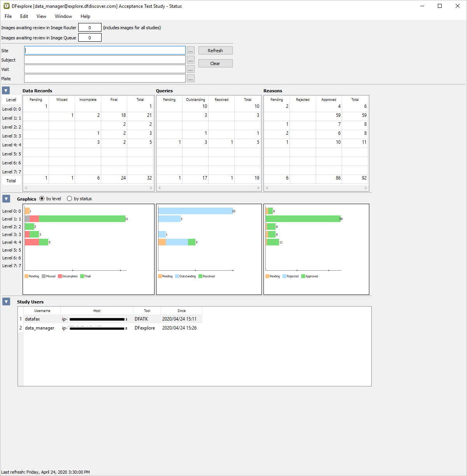467x476 pixels.
Task: Select the data_manager row in Study Users
Action: point(39,328)
